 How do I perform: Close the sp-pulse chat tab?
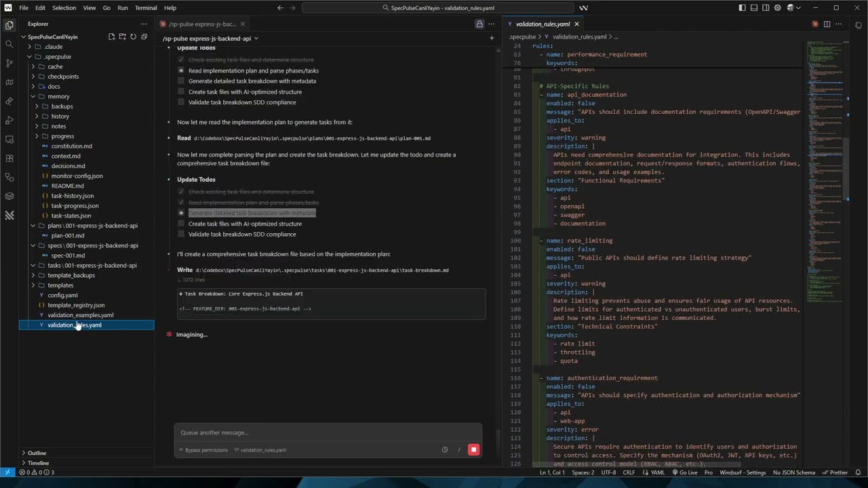coord(243,24)
